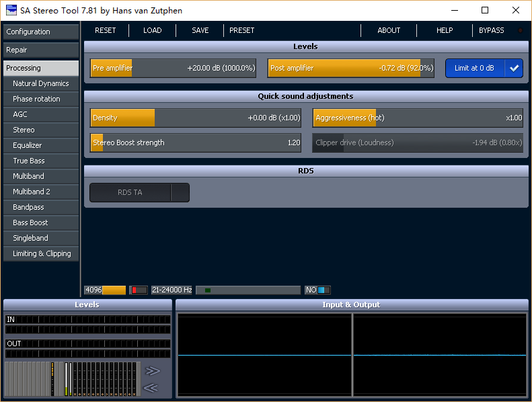Open Phase rotation settings
The image size is (532, 402).
[x=41, y=99]
